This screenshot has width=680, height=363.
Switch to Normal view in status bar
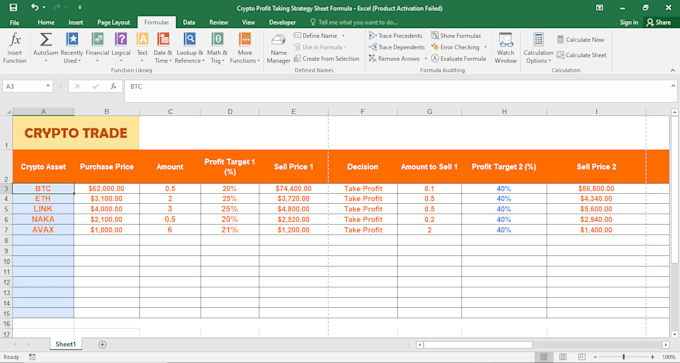tap(543, 357)
